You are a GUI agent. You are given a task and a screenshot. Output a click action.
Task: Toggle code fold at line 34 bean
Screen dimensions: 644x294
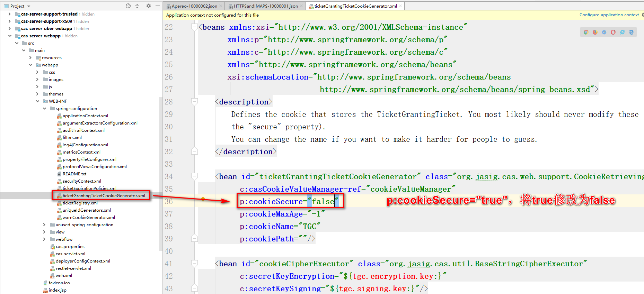pos(194,176)
